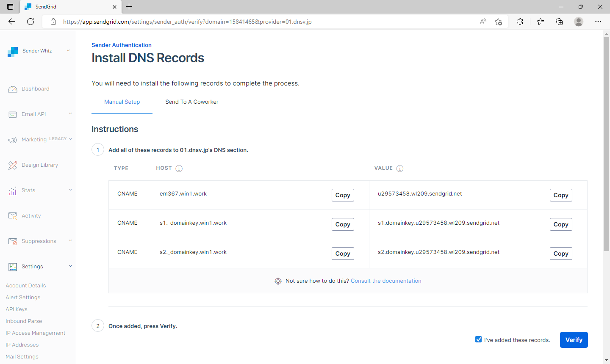
Task: Click the browser profile avatar
Action: coord(579,22)
